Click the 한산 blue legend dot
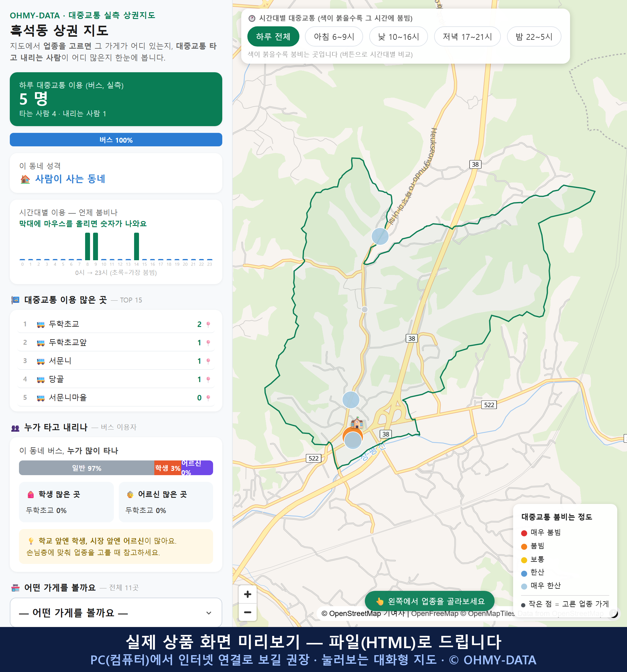Image resolution: width=627 pixels, height=672 pixels. pyautogui.click(x=524, y=573)
